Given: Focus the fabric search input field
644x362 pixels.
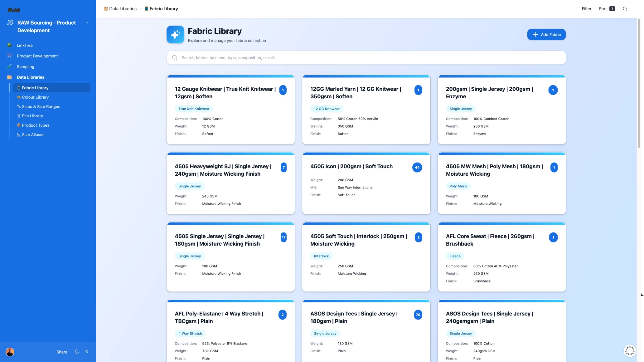Looking at the screenshot, I should 366,58.
